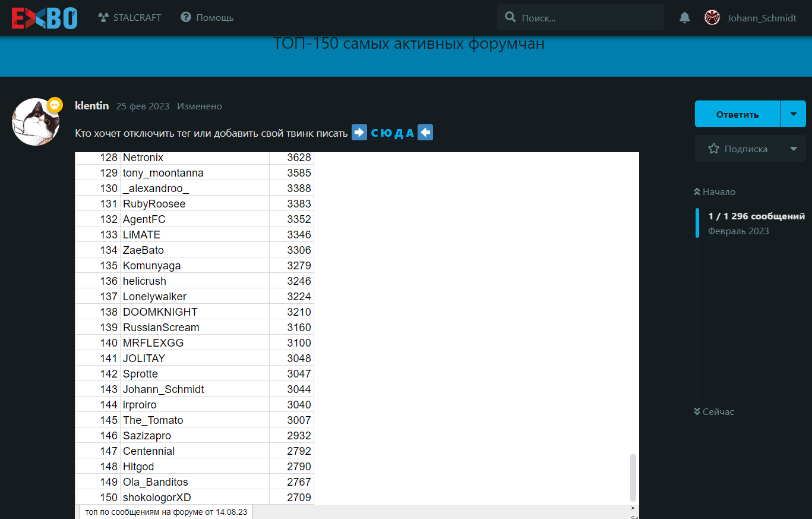Click the cell tony_moontanna
The width and height of the screenshot is (812, 519).
195,173
